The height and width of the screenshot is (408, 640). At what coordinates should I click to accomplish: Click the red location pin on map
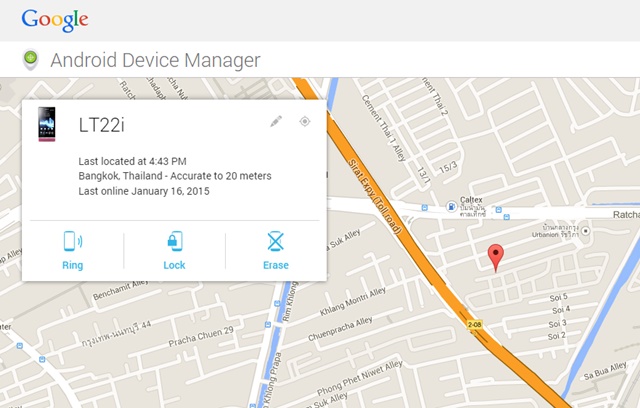click(495, 257)
